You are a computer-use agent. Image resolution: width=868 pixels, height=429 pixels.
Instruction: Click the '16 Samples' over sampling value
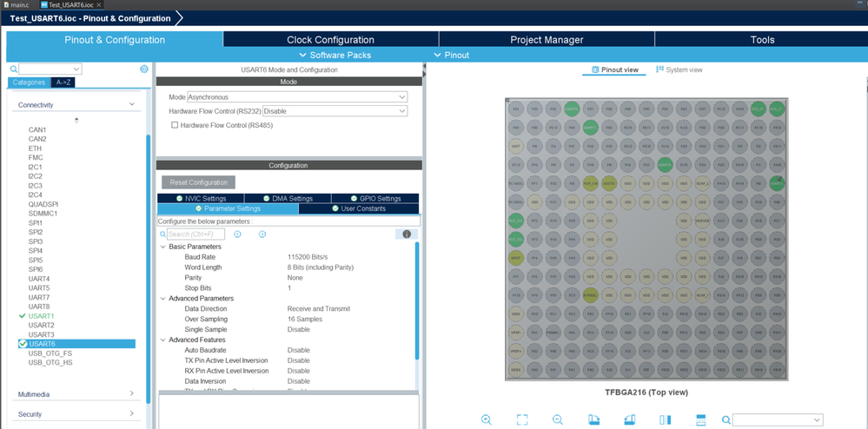click(x=304, y=320)
